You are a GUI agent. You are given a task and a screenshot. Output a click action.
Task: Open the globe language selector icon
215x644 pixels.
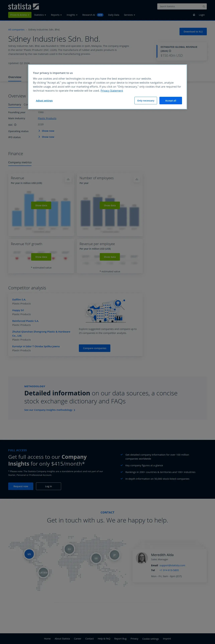[x=194, y=15]
